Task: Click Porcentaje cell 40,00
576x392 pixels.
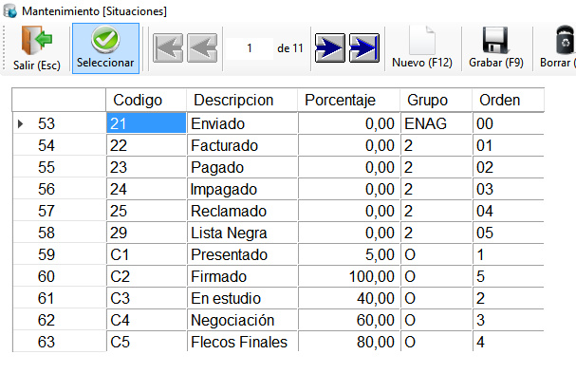Action: coord(349,298)
